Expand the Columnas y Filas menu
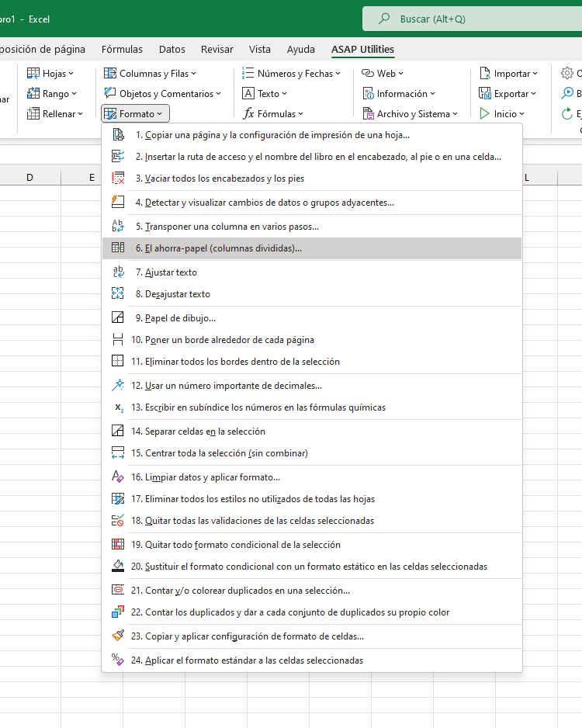Viewport: 582px width, 728px height. pos(150,74)
